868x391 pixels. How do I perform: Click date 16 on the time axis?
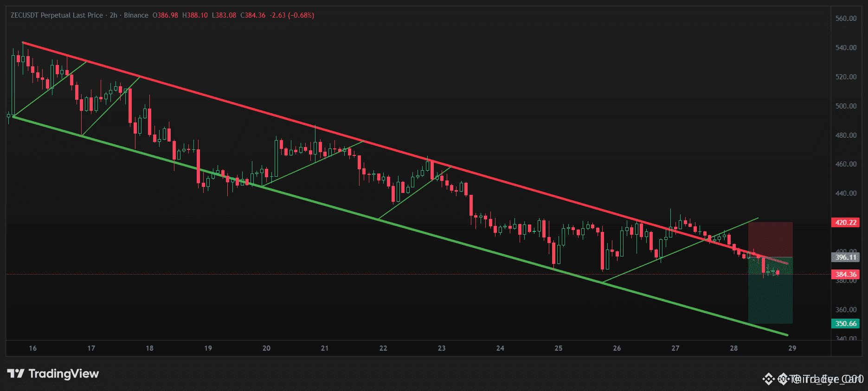point(32,348)
